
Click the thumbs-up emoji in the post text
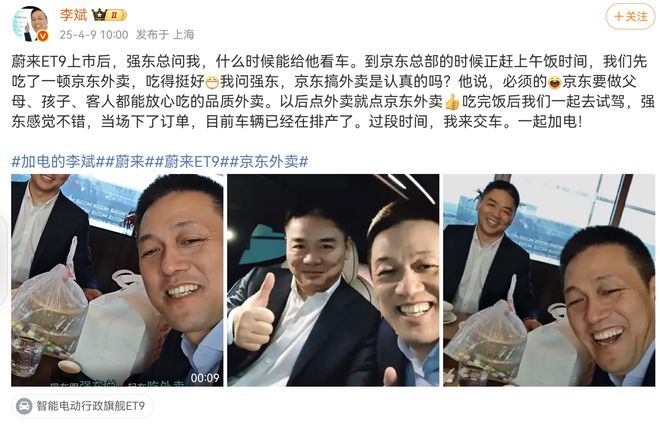pyautogui.click(x=452, y=102)
